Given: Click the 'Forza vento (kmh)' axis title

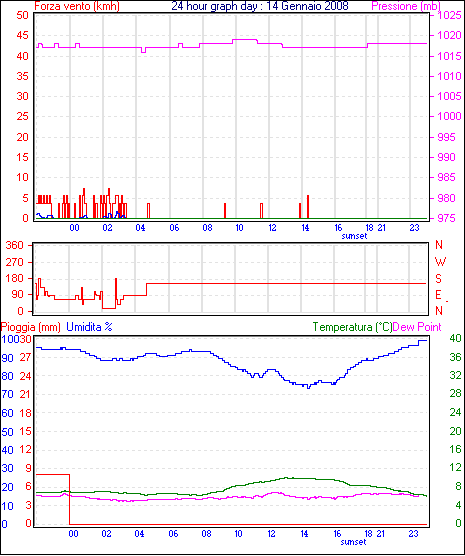Looking at the screenshot, I should [77, 6].
